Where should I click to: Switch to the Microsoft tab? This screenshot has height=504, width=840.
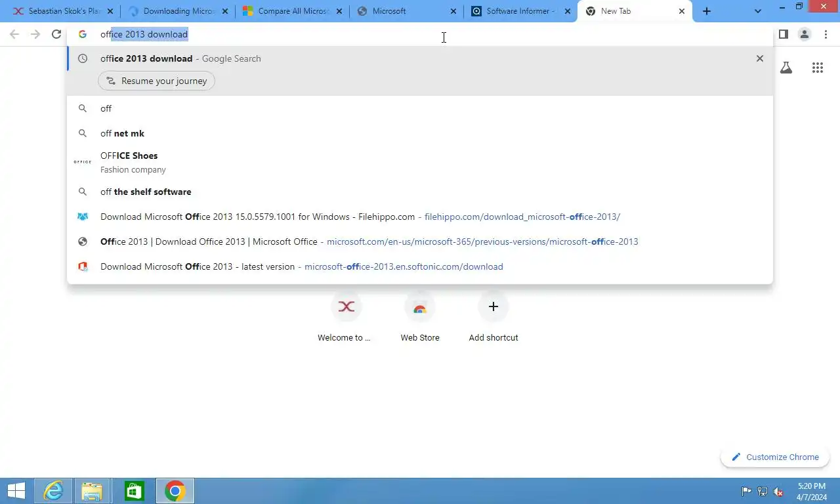[406, 11]
